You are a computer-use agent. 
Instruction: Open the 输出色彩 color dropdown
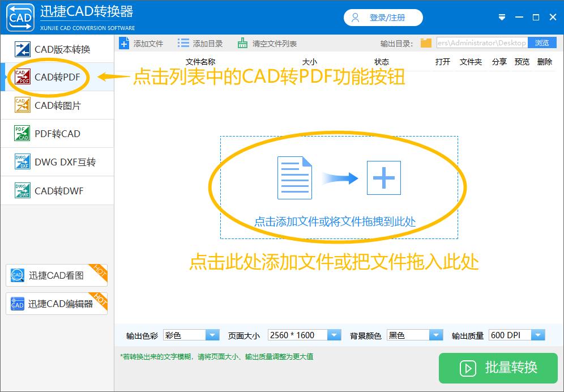(x=212, y=335)
